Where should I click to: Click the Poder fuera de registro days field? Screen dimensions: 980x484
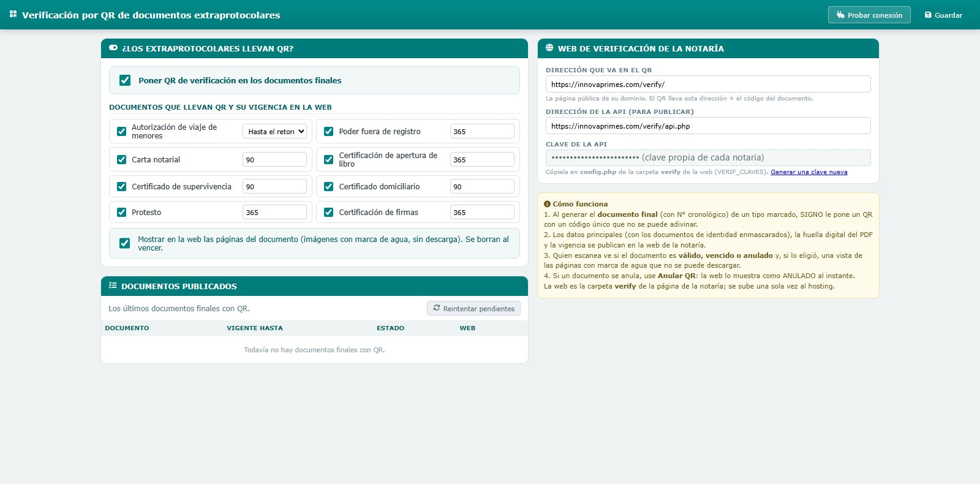[x=482, y=131]
